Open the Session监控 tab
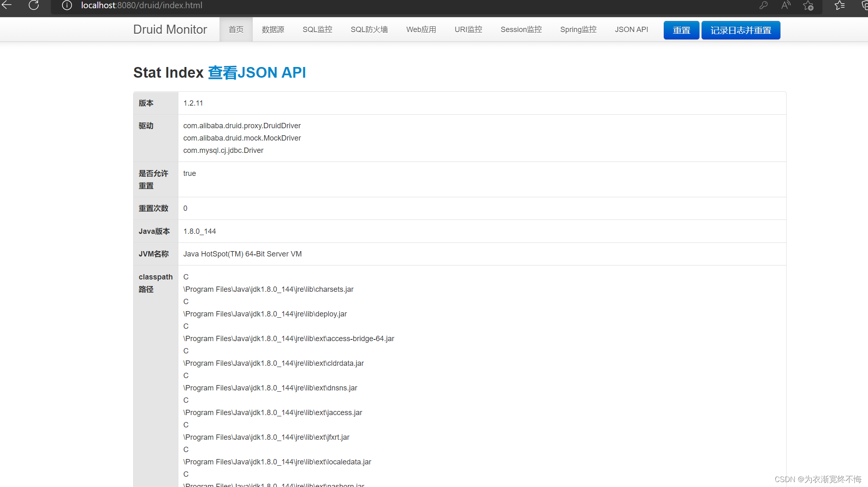Viewport: 868px width, 487px height. tap(521, 30)
